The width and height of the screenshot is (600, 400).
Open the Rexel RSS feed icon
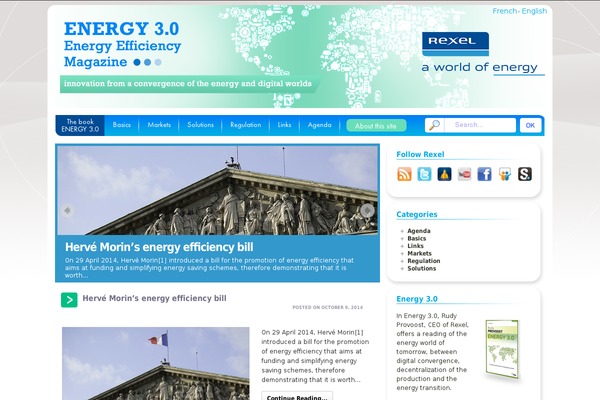point(404,174)
